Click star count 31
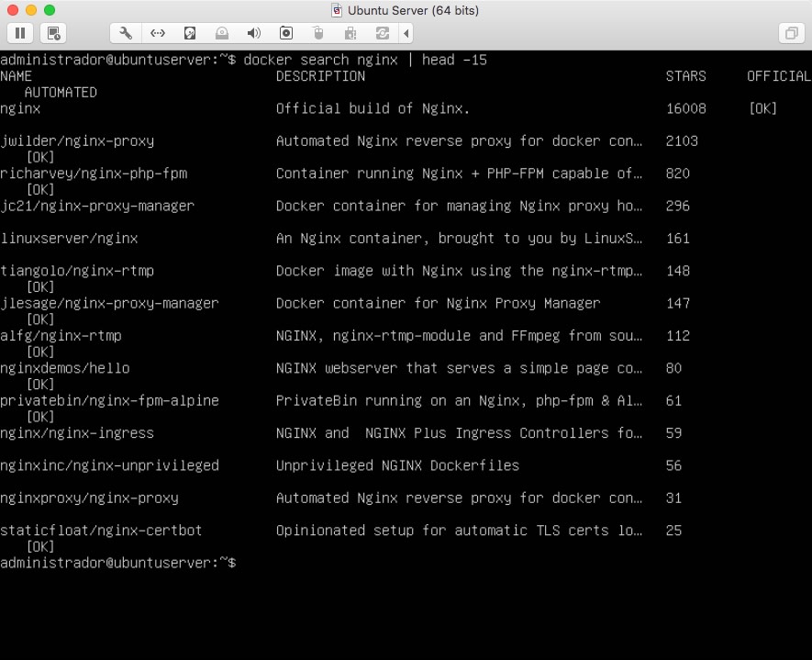 pyautogui.click(x=673, y=498)
